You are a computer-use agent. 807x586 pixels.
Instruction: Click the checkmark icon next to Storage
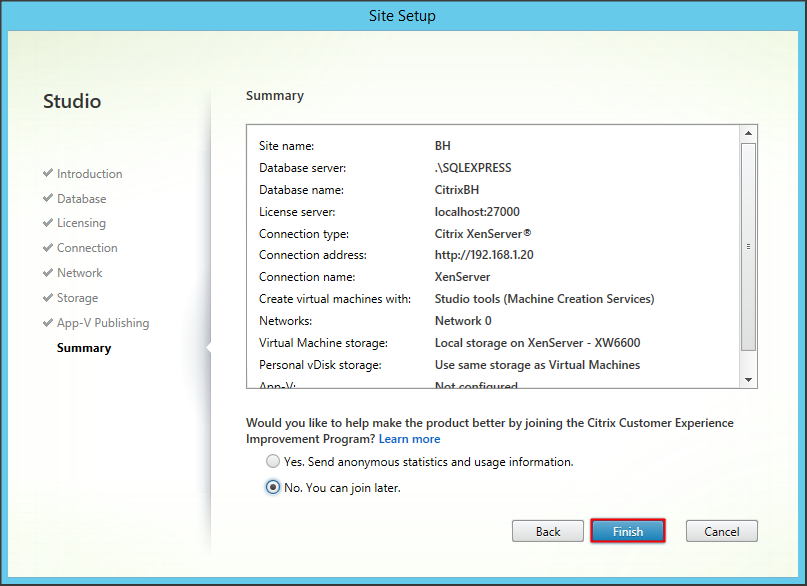pos(48,297)
